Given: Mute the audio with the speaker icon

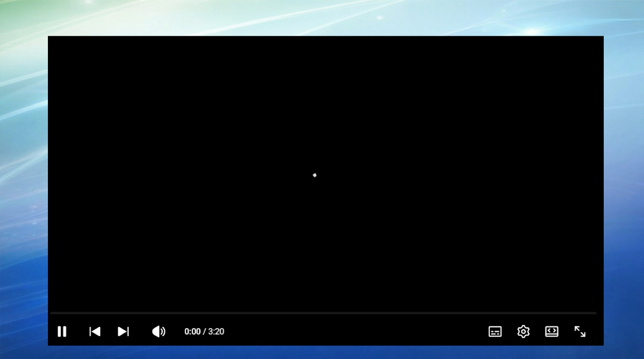Looking at the screenshot, I should (x=159, y=332).
